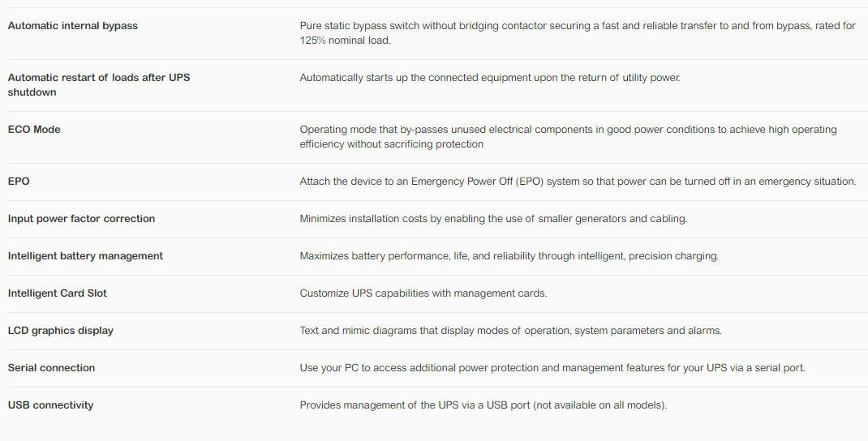Image resolution: width=868 pixels, height=441 pixels.
Task: Click the text and mimic diagrams description
Action: point(510,331)
